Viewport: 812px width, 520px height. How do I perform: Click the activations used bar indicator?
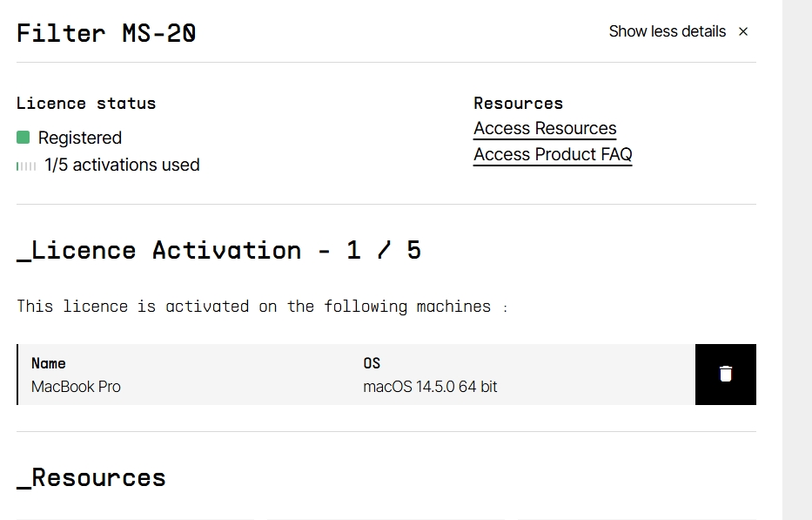(x=26, y=165)
